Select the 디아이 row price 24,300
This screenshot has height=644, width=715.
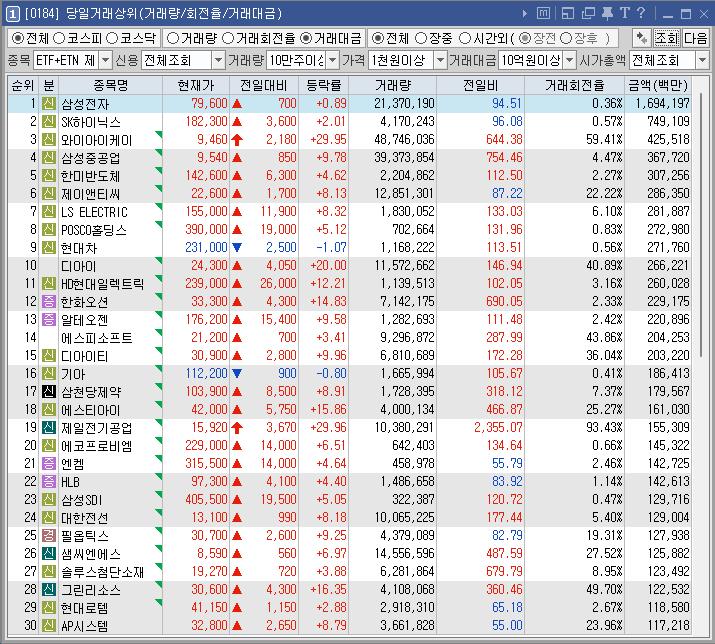[209, 265]
